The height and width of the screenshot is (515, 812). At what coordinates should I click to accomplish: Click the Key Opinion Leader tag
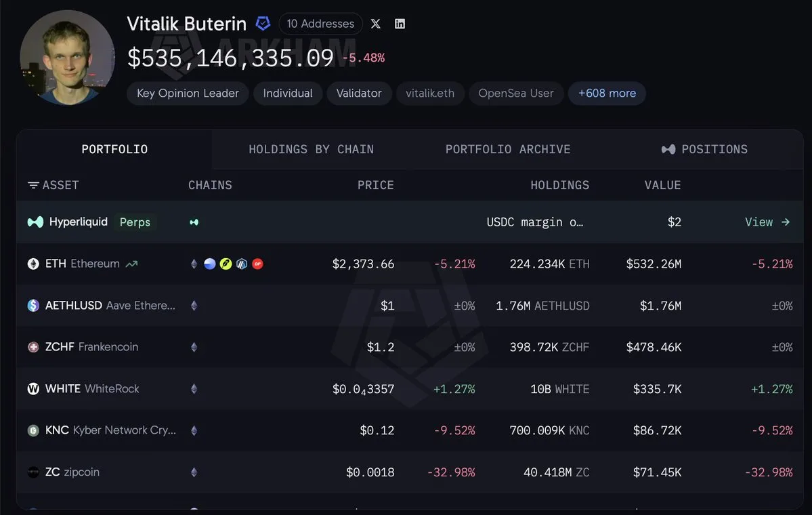[x=188, y=94]
